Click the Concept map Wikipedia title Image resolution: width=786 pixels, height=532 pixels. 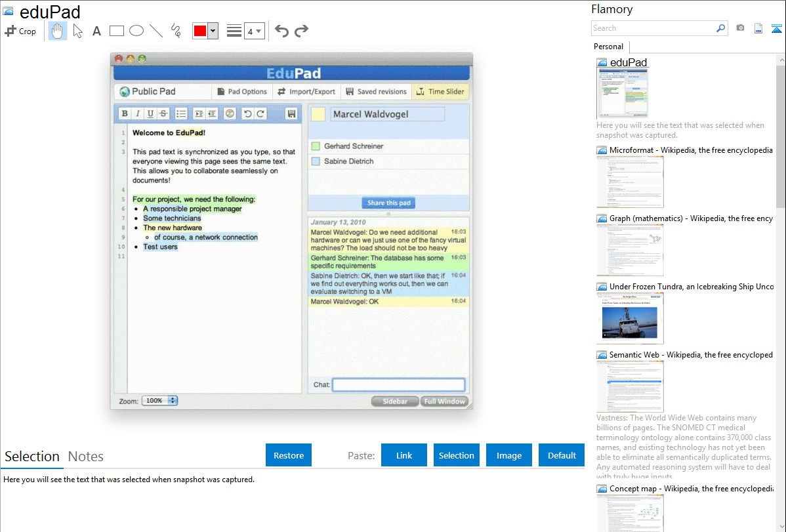[692, 488]
